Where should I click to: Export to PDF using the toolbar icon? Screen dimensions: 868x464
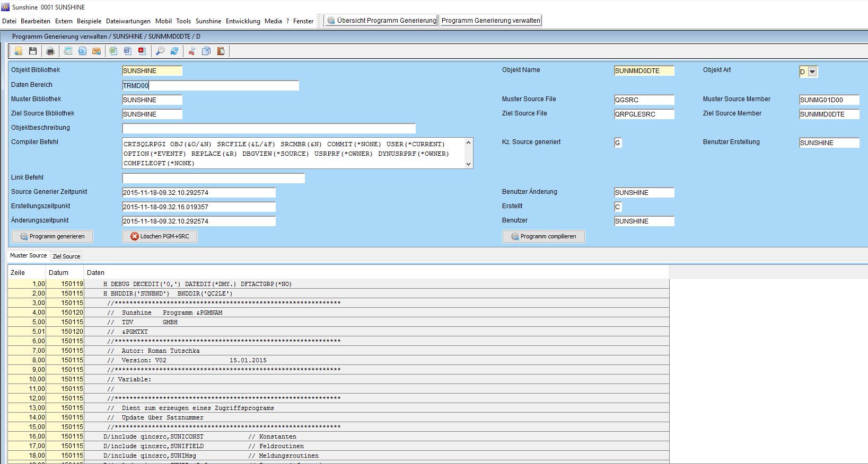tap(142, 51)
